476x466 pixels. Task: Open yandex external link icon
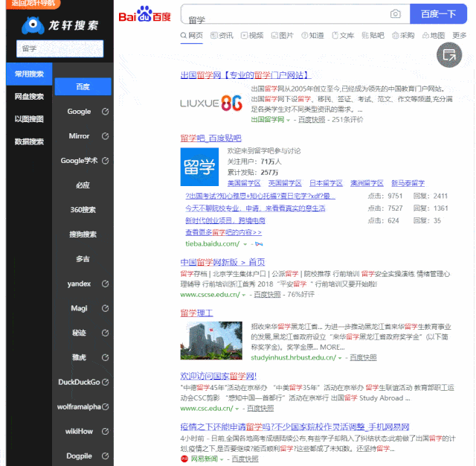coord(105,284)
